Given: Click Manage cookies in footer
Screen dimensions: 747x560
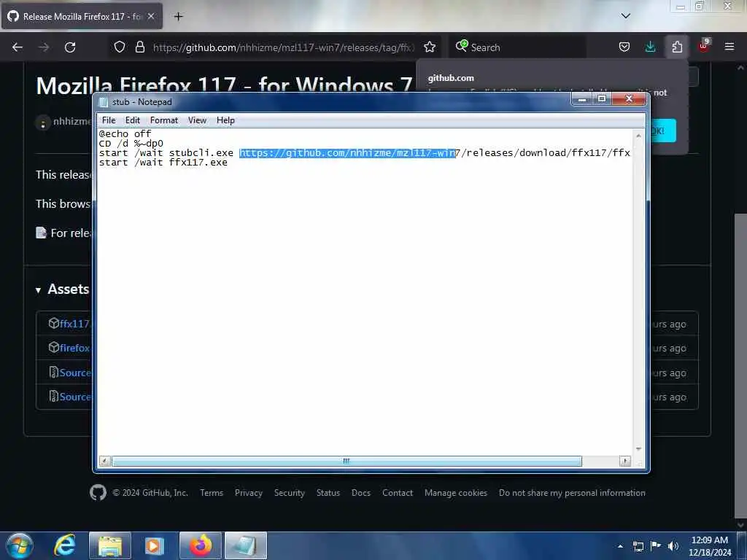Looking at the screenshot, I should [x=456, y=492].
